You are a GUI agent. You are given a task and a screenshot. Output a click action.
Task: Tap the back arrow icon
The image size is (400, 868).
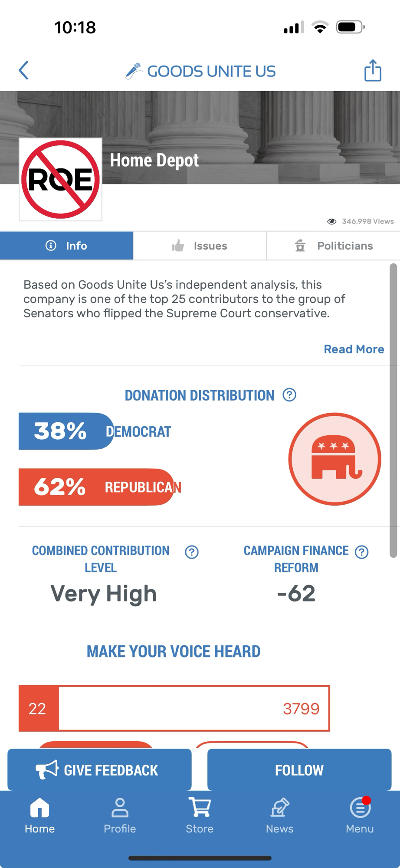[x=24, y=70]
